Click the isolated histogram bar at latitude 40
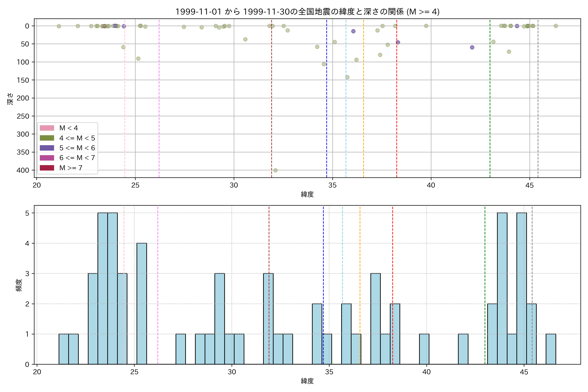This screenshot has width=588, height=392. [x=424, y=349]
